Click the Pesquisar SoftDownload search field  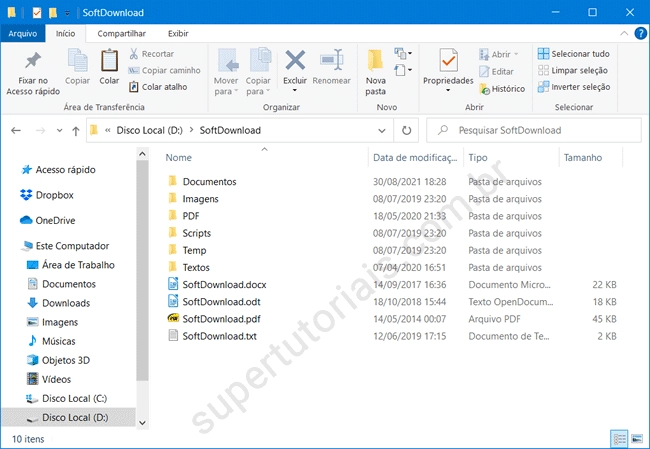tap(535, 130)
